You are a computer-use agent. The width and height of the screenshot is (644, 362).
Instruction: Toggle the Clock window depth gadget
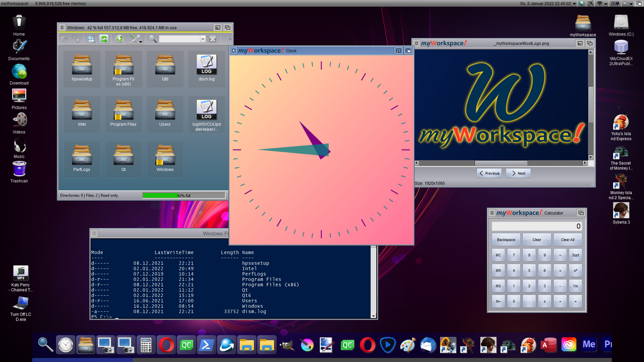tap(409, 51)
